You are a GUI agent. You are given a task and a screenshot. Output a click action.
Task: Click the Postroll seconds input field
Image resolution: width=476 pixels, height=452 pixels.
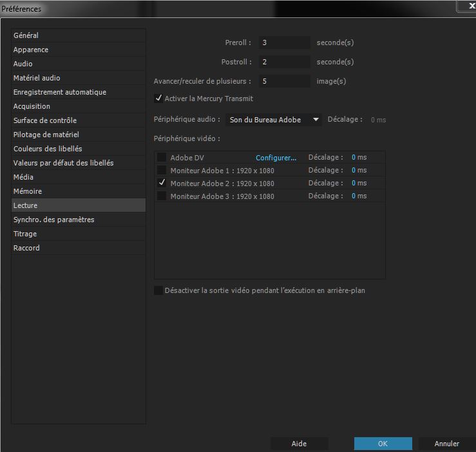click(284, 62)
